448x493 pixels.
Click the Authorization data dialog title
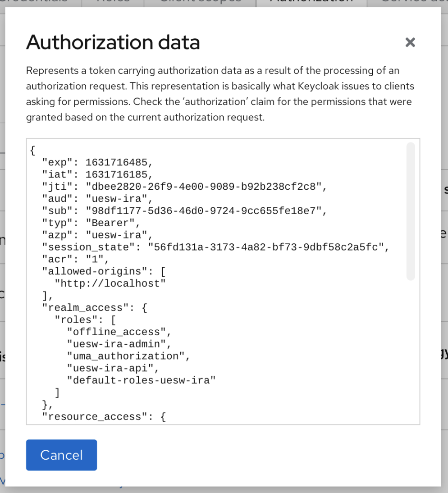click(114, 42)
